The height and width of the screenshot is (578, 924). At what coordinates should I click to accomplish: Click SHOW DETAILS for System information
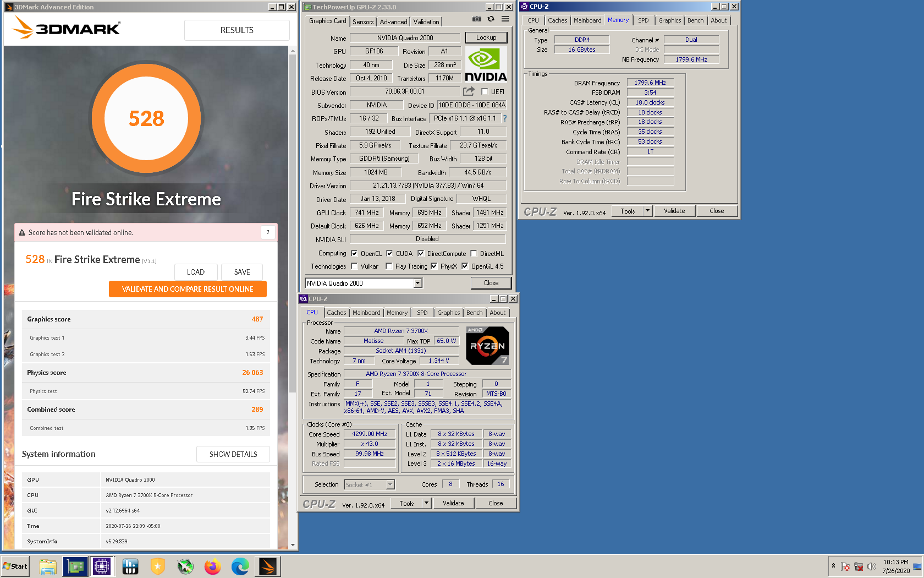(x=233, y=454)
